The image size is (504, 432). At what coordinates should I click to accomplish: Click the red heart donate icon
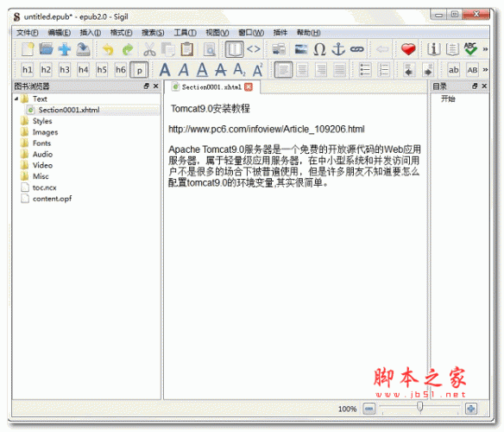tap(408, 49)
